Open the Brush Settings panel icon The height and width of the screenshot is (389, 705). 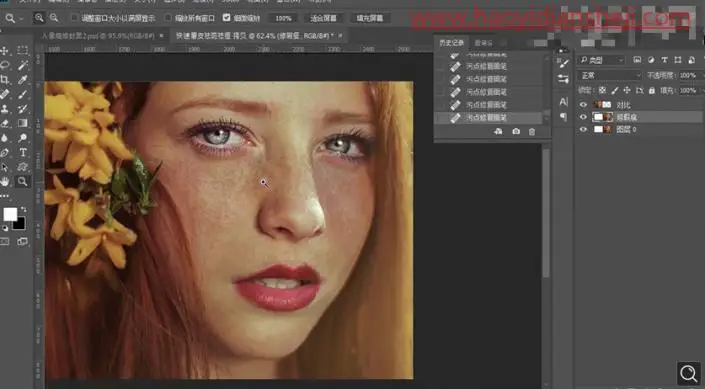(563, 63)
